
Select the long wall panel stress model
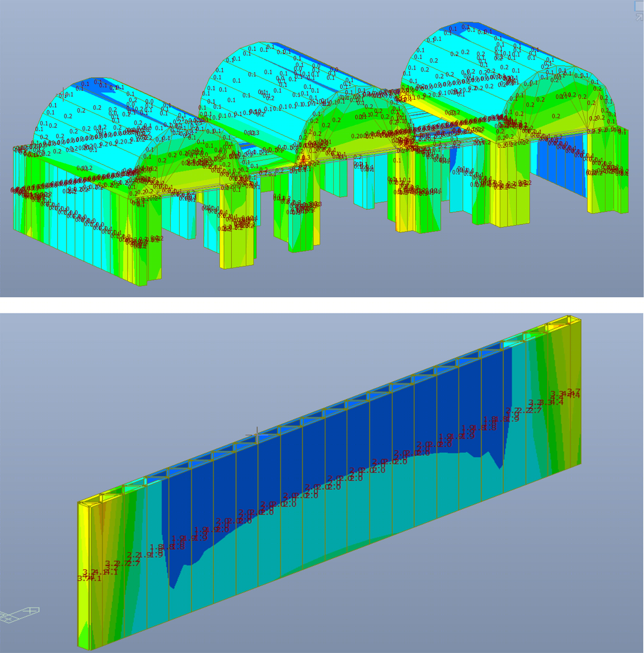(329, 483)
